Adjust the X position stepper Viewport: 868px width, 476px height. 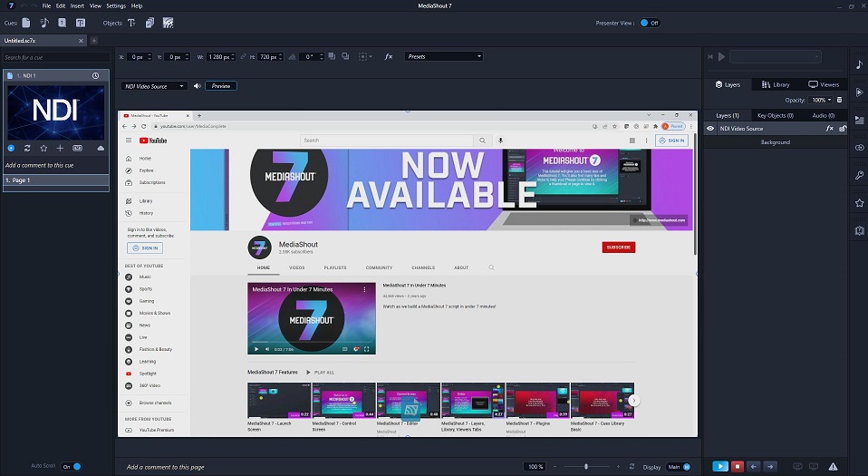[148, 56]
